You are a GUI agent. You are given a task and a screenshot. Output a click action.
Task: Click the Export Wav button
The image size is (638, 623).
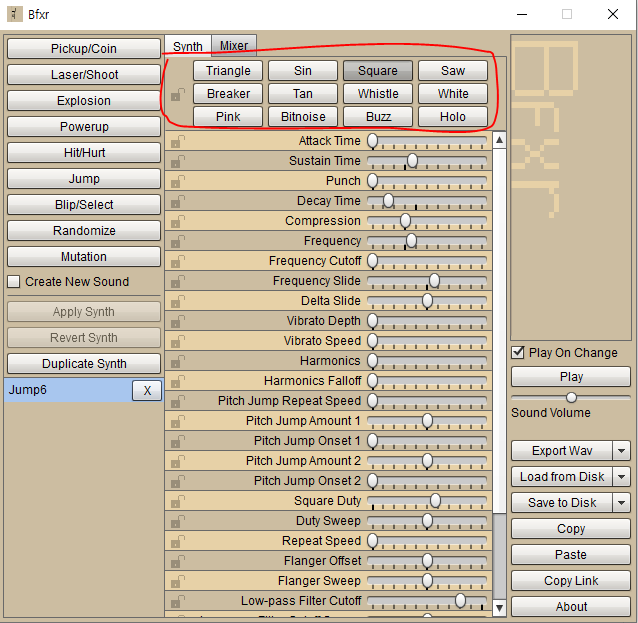(x=562, y=450)
